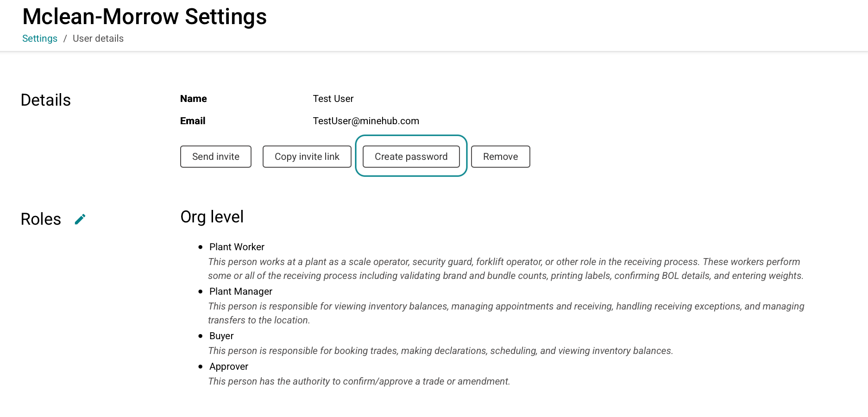Select the Approver role entry
The height and width of the screenshot is (417, 868).
229,366
